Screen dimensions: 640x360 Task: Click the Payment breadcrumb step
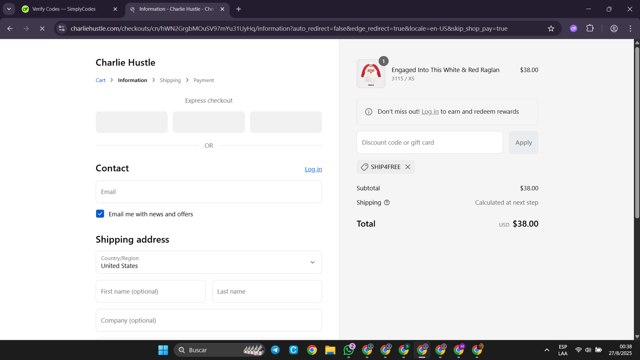(x=204, y=80)
